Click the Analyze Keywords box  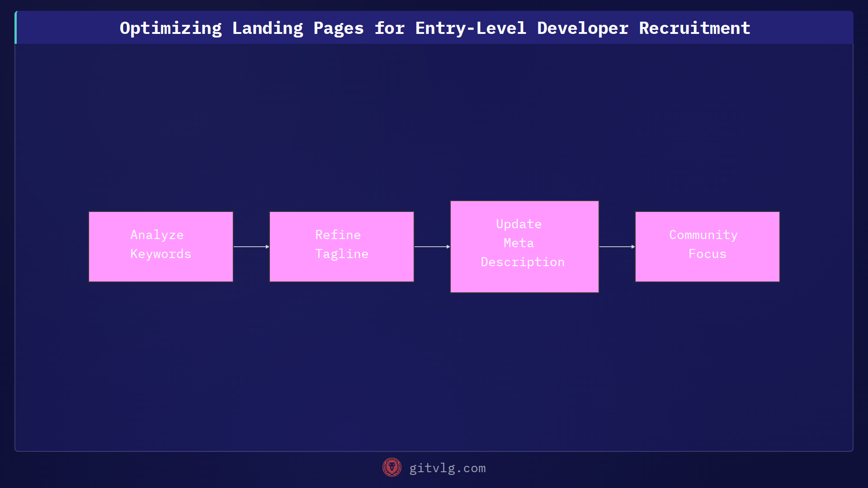click(x=161, y=247)
